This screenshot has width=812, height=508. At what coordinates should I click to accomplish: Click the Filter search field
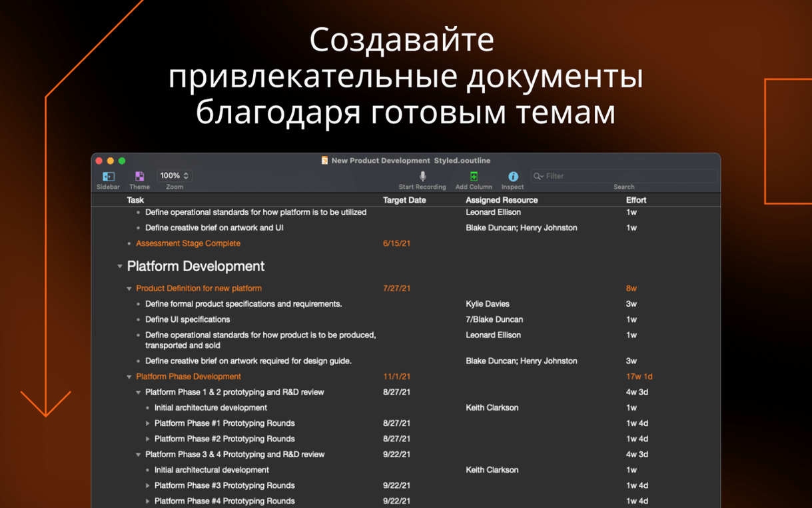pyautogui.click(x=623, y=176)
